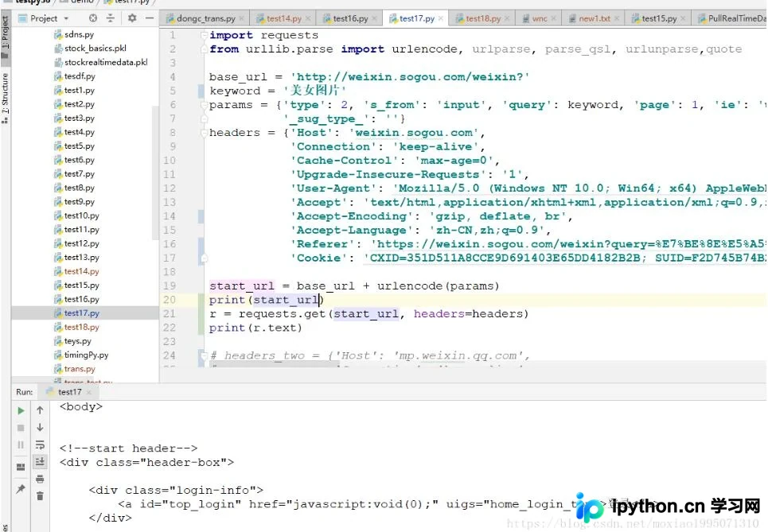The height and width of the screenshot is (532, 768).
Task: Click the locate target icon in Project toolbar
Action: pyautogui.click(x=92, y=18)
